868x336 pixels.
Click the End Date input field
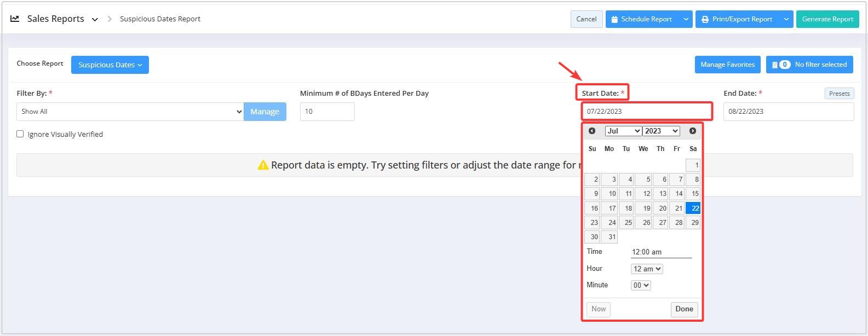click(x=788, y=112)
